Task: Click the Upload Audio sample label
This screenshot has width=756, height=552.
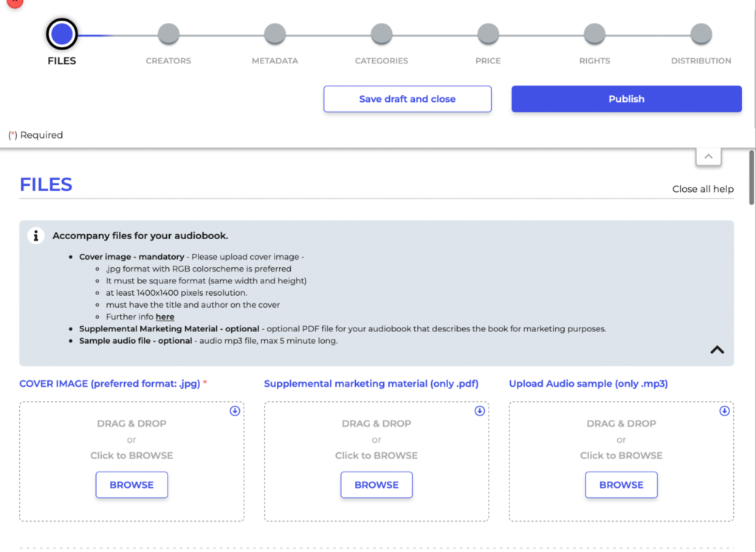Action: click(x=588, y=384)
